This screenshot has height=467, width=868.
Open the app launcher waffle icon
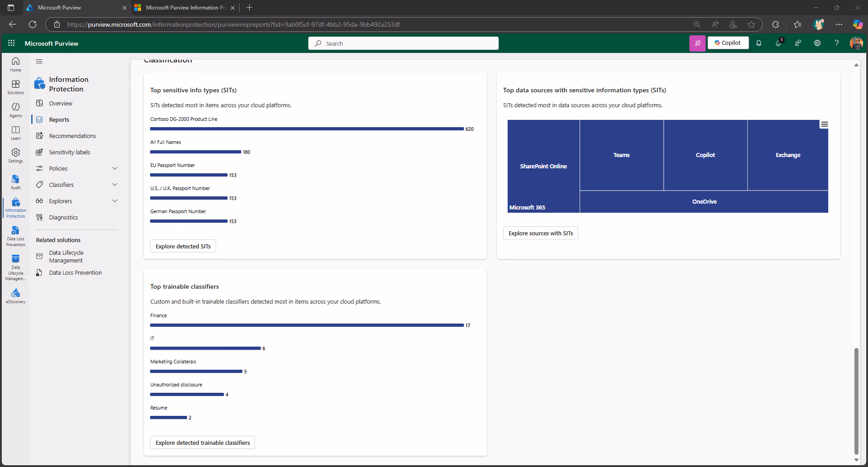pyautogui.click(x=11, y=43)
